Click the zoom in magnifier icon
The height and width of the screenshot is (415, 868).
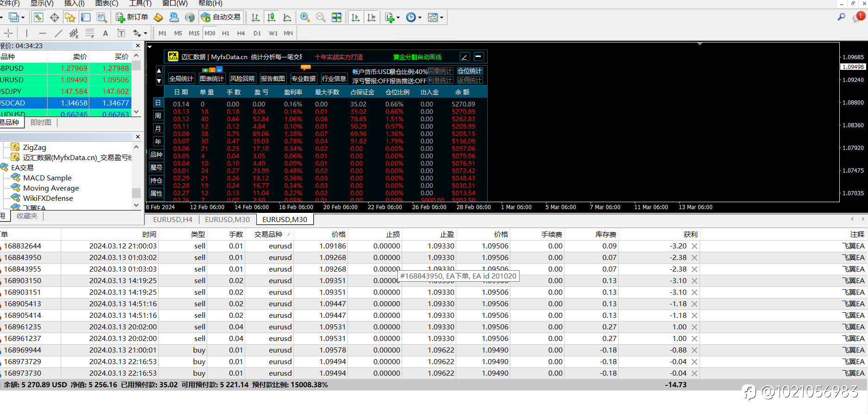click(x=305, y=18)
